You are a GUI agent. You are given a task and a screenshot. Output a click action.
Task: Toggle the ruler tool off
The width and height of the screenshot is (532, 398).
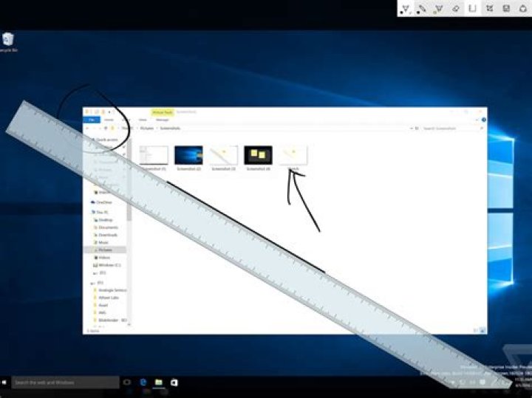472,9
